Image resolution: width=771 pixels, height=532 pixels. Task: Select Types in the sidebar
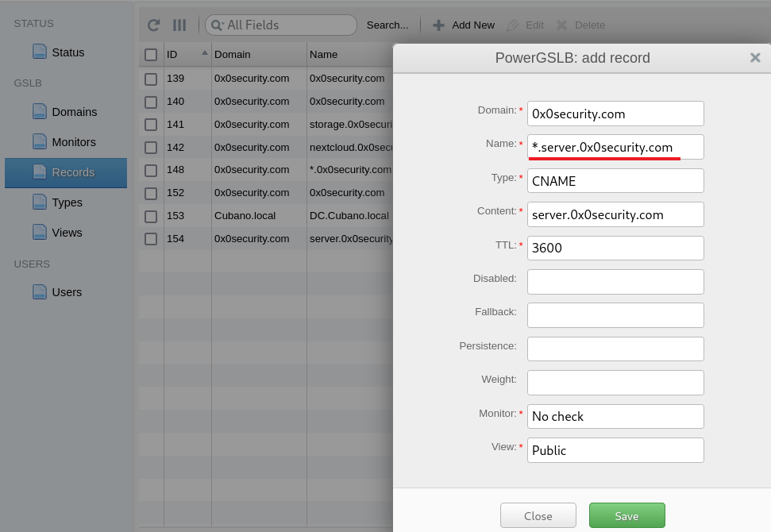point(67,202)
